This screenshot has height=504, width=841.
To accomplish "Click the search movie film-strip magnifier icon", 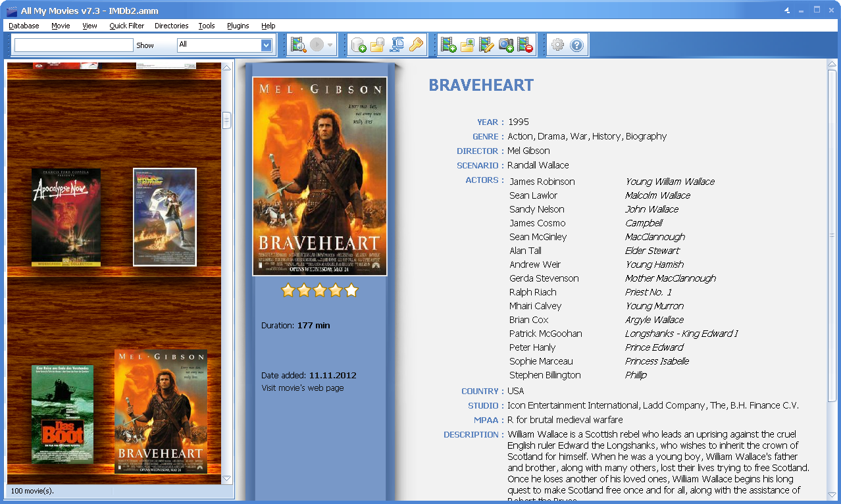I will [298, 45].
